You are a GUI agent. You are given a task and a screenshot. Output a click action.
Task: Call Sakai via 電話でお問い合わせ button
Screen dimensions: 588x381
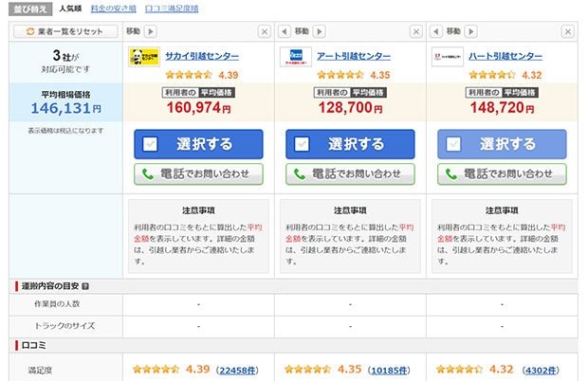coord(198,173)
